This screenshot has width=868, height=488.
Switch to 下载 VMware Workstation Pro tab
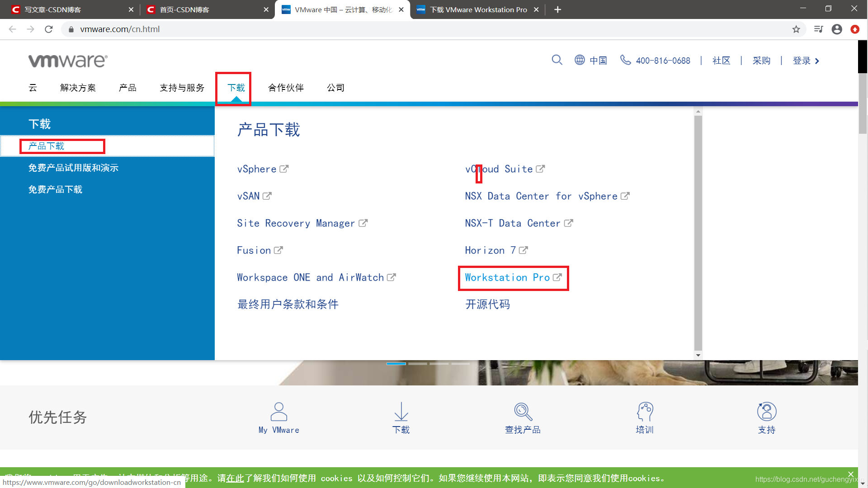[477, 9]
